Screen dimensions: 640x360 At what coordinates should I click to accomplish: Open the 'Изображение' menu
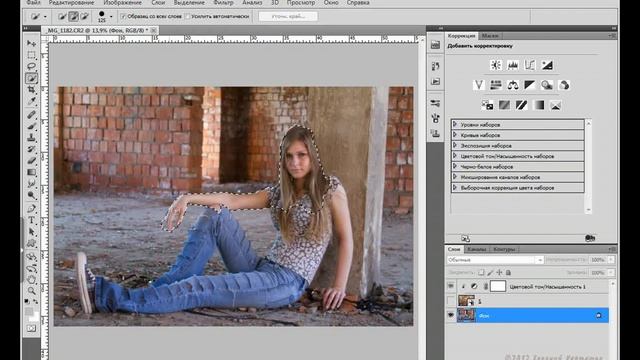(x=122, y=3)
